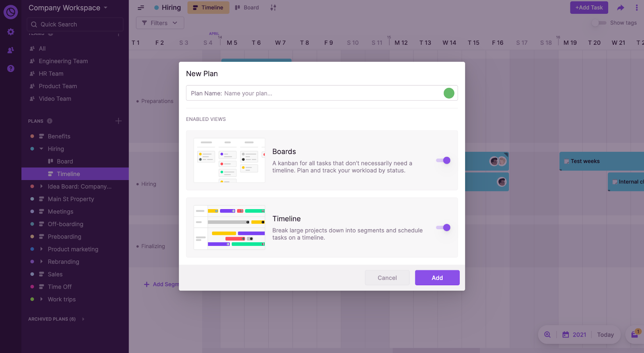The height and width of the screenshot is (353, 644).
Task: Open help question mark icon
Action: coord(11,69)
